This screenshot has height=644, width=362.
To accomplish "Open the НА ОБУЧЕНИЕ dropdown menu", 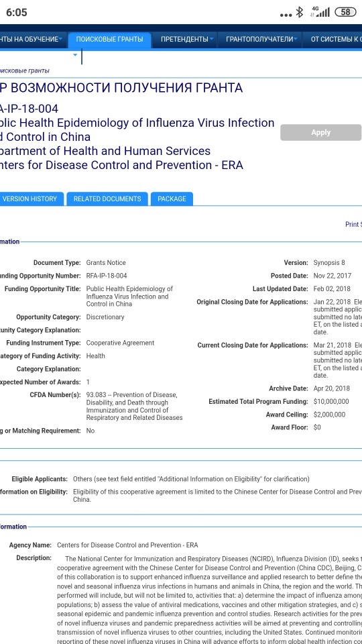I will [x=32, y=40].
